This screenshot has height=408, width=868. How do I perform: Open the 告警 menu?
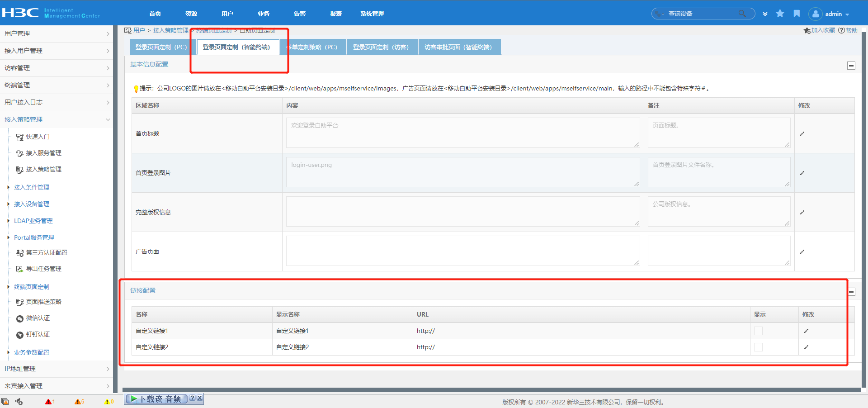300,14
